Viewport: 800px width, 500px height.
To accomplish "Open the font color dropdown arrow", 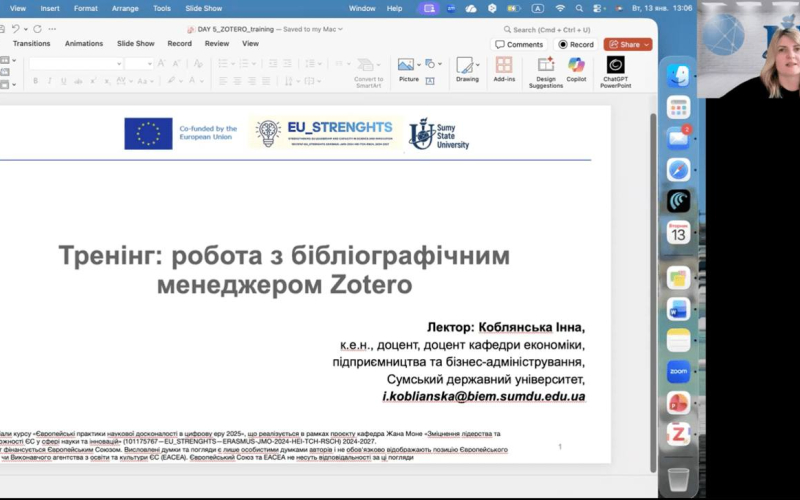I will (202, 81).
